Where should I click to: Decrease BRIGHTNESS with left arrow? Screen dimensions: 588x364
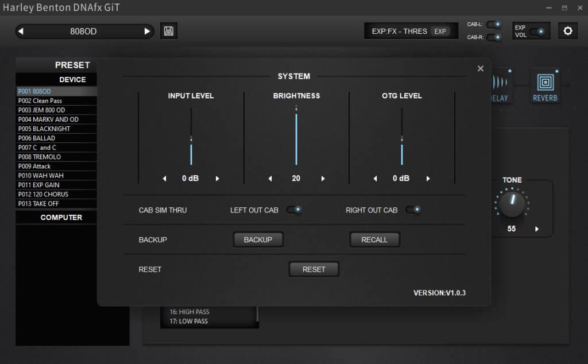tap(270, 179)
